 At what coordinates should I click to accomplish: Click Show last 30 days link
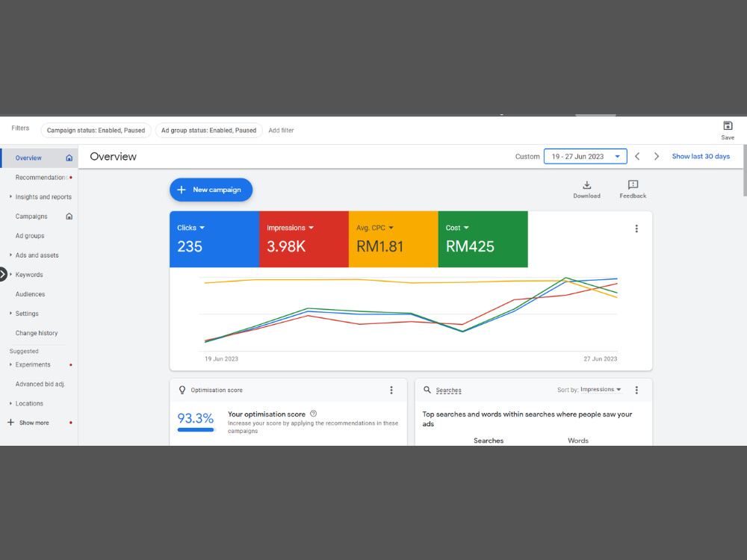tap(701, 156)
